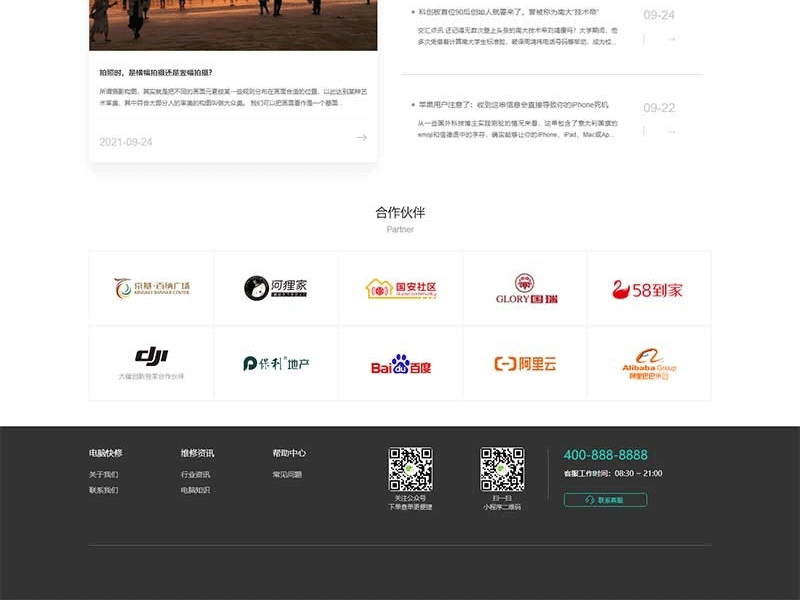
Task: Click the mini-program QR code in footer
Action: pyautogui.click(x=502, y=469)
